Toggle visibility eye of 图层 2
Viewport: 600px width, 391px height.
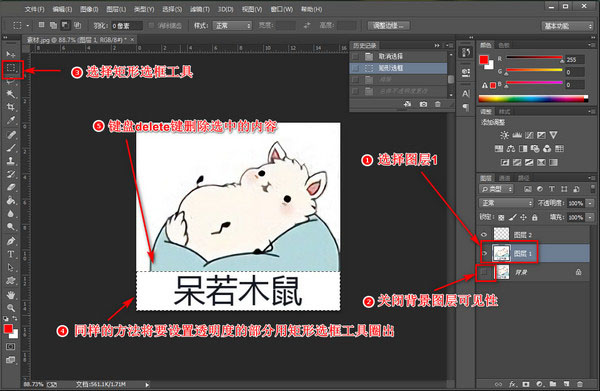(x=484, y=235)
